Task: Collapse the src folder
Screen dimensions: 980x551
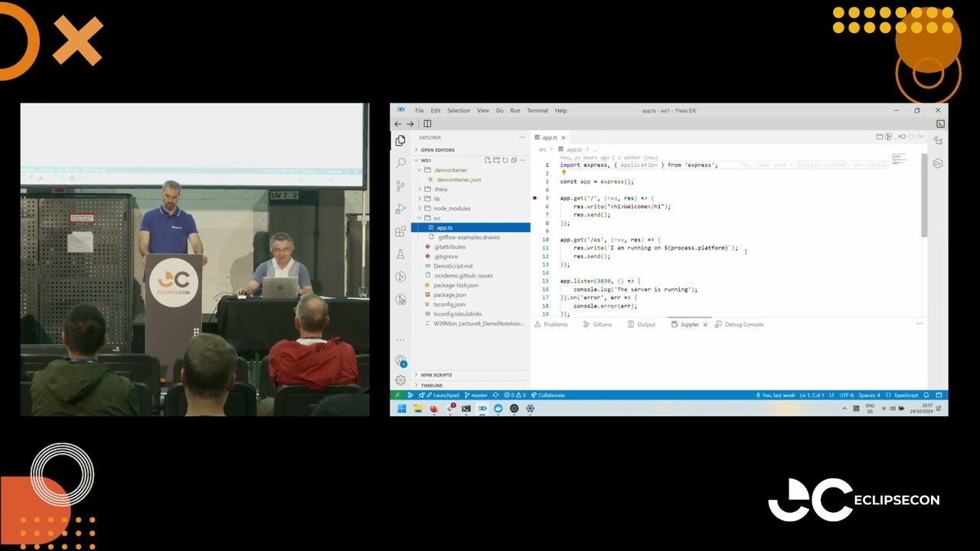Action: tap(436, 218)
